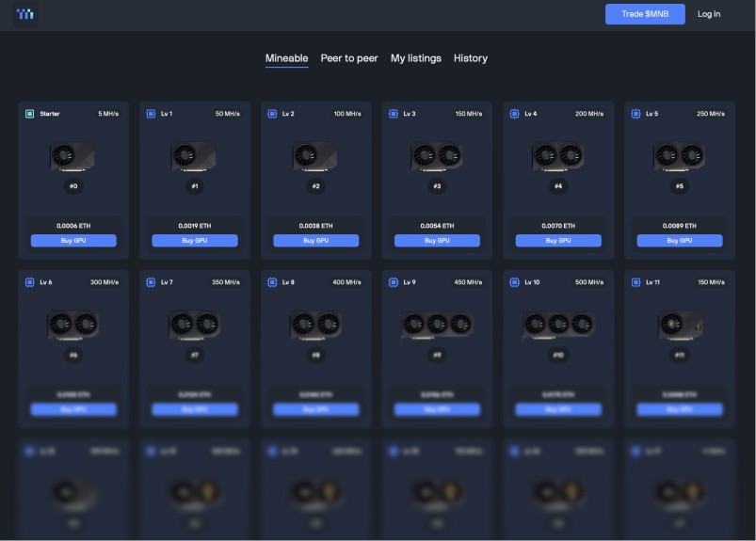This screenshot has height=541, width=756.
Task: Click the Lv 6 chip icon
Action: [x=29, y=282]
